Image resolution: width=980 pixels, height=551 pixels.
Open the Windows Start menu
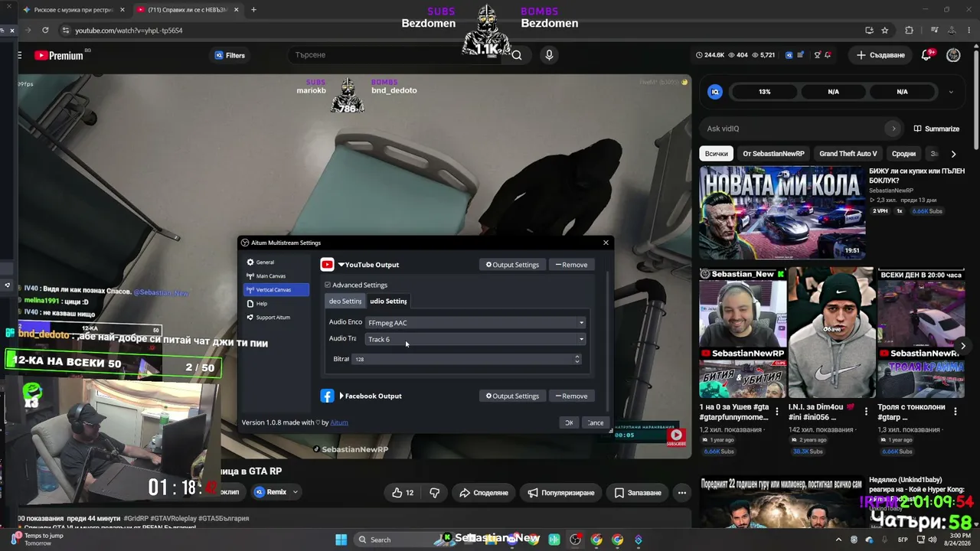[x=341, y=540]
